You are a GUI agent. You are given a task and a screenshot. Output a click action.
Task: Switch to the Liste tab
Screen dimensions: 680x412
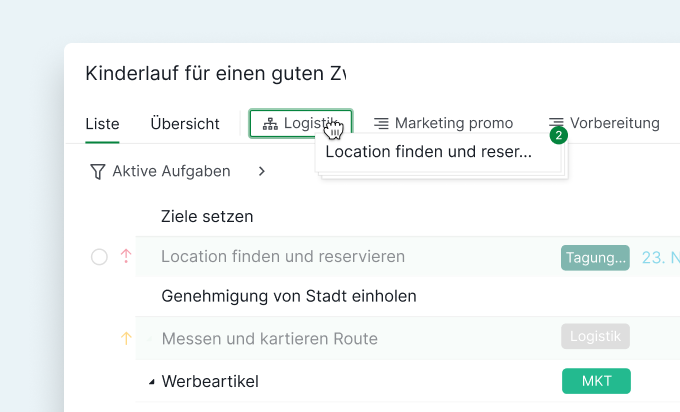[102, 124]
